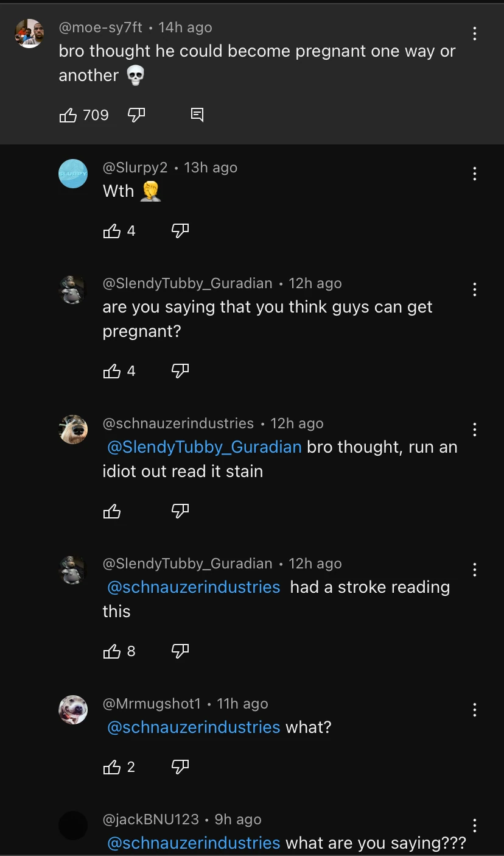
Task: Open @Mrmugshot1's profile picture
Action: coord(73,710)
